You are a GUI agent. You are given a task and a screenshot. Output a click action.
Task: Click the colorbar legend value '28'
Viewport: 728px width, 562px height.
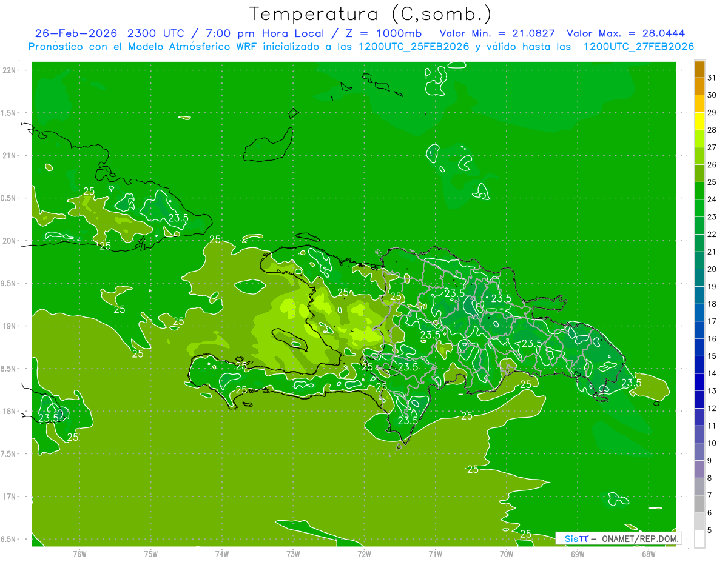712,130
